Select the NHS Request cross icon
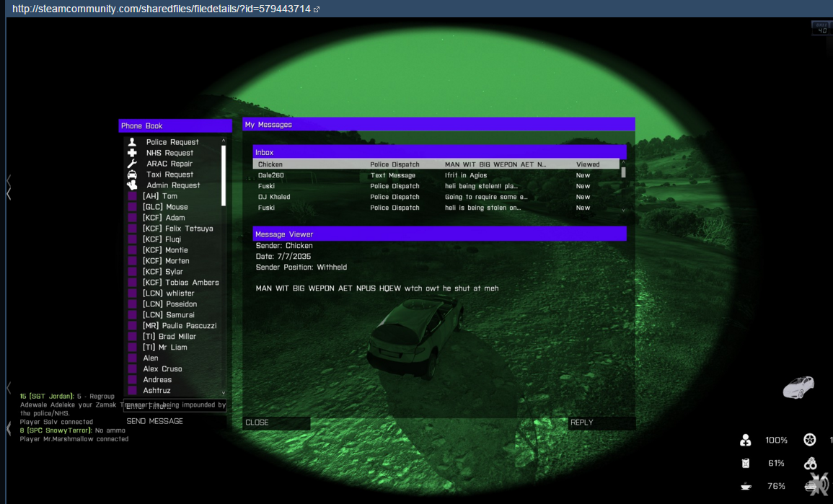The image size is (833, 504). click(x=132, y=152)
